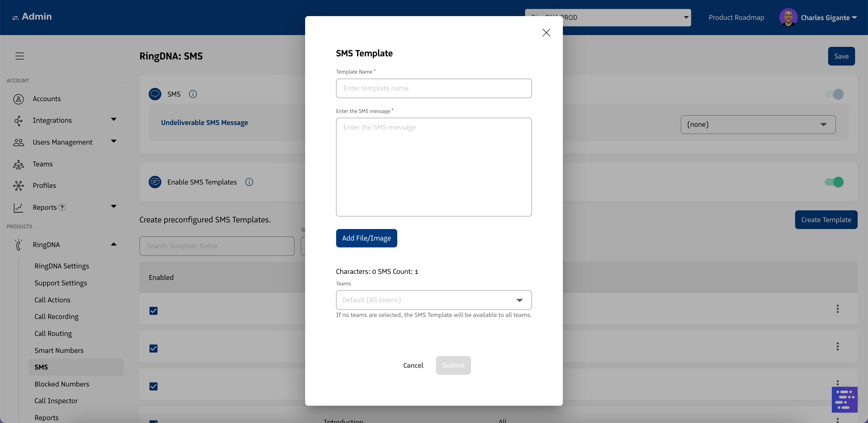
Task: Click the Accounts person icon
Action: coord(19,99)
